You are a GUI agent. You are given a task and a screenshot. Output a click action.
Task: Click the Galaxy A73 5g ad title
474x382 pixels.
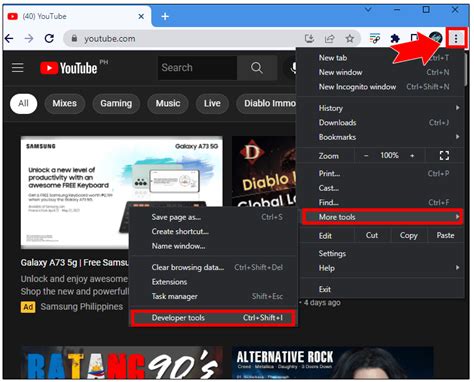75,263
